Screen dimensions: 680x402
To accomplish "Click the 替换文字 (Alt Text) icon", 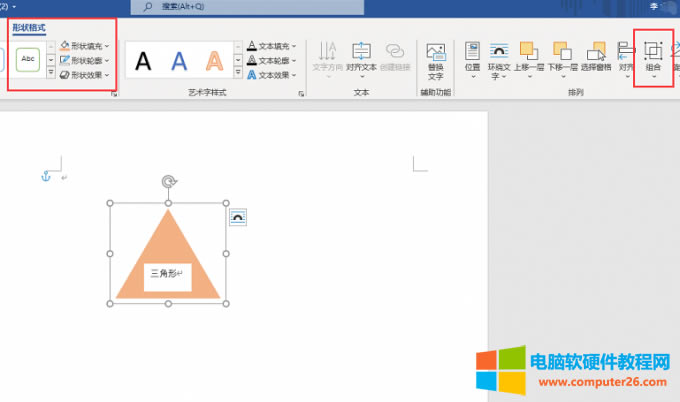I will [435, 60].
